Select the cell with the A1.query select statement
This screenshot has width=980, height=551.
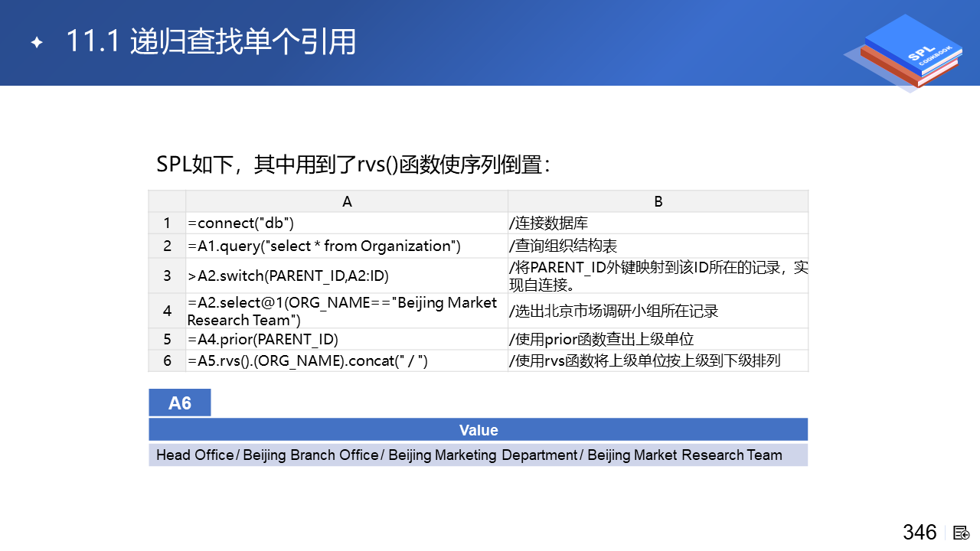coord(347,246)
